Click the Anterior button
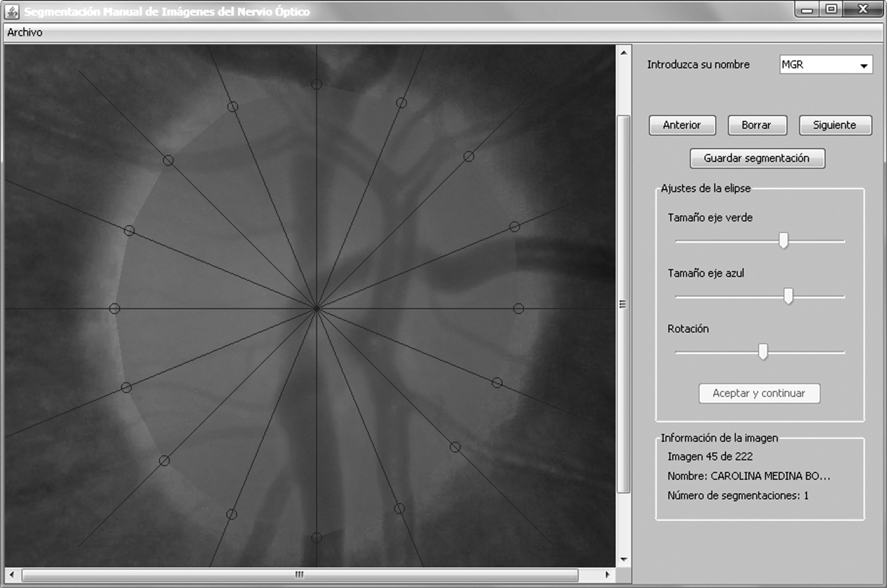887x588 pixels. pyautogui.click(x=682, y=125)
